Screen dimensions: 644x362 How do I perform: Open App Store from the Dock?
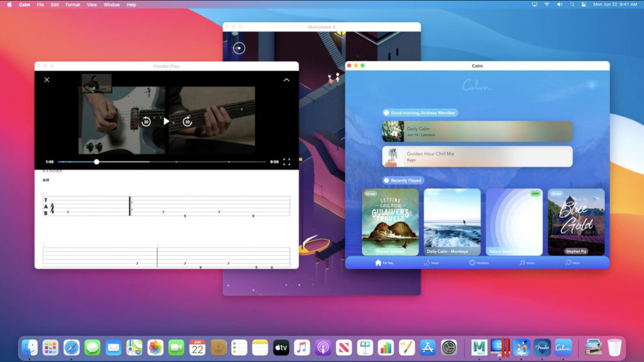(x=428, y=348)
